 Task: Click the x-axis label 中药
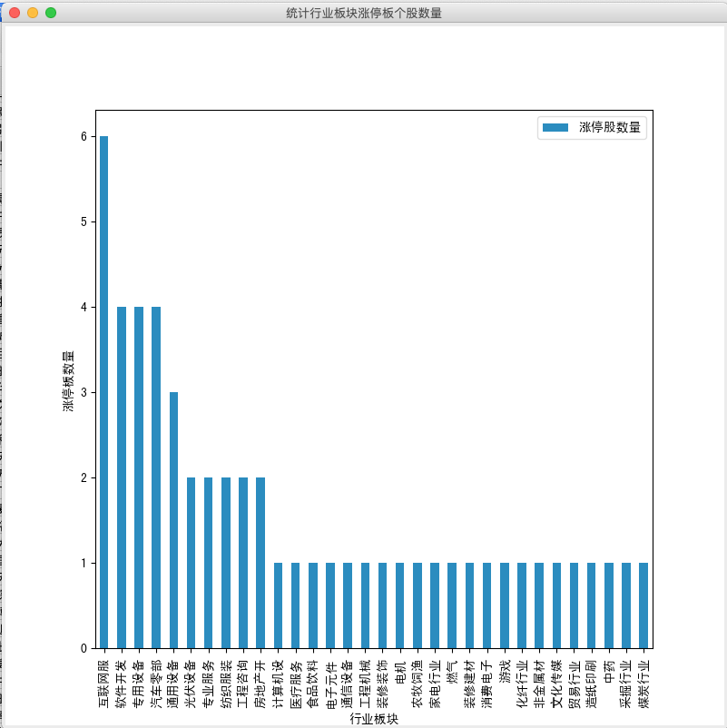click(x=609, y=672)
